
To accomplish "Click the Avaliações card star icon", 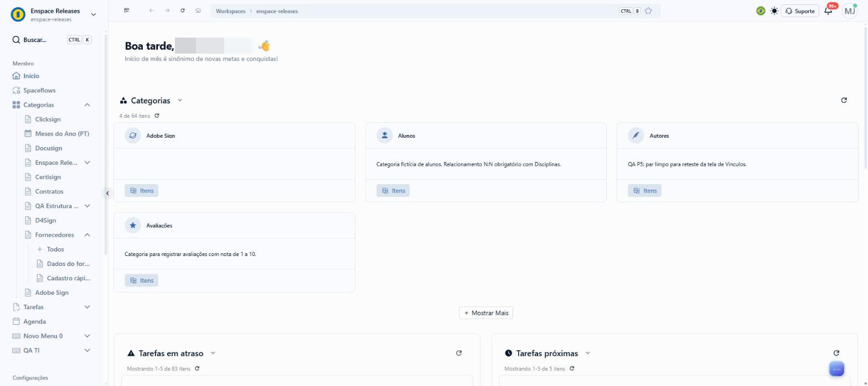I will coord(133,226).
